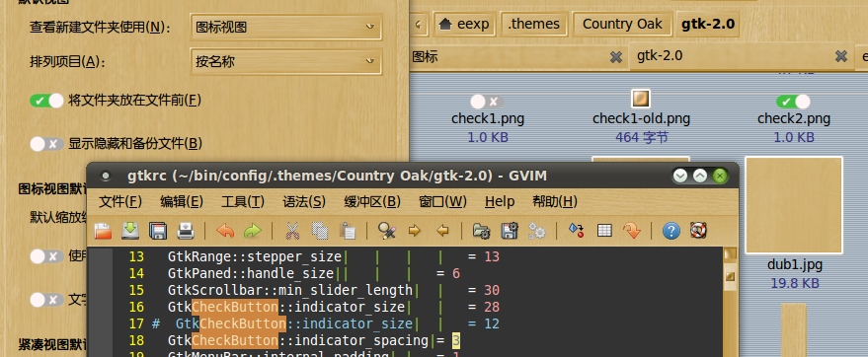The width and height of the screenshot is (868, 357).
Task: Open a file using GVIM toolbar icon
Action: coord(103,231)
